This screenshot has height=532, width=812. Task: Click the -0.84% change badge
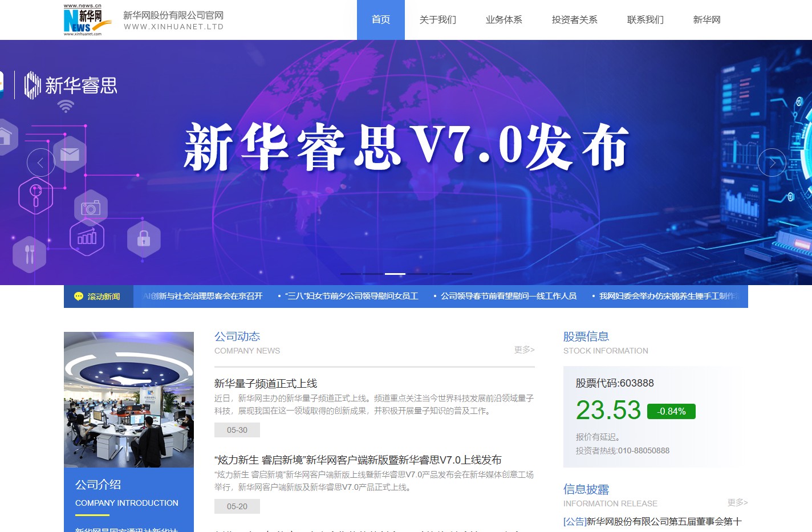[x=671, y=411]
